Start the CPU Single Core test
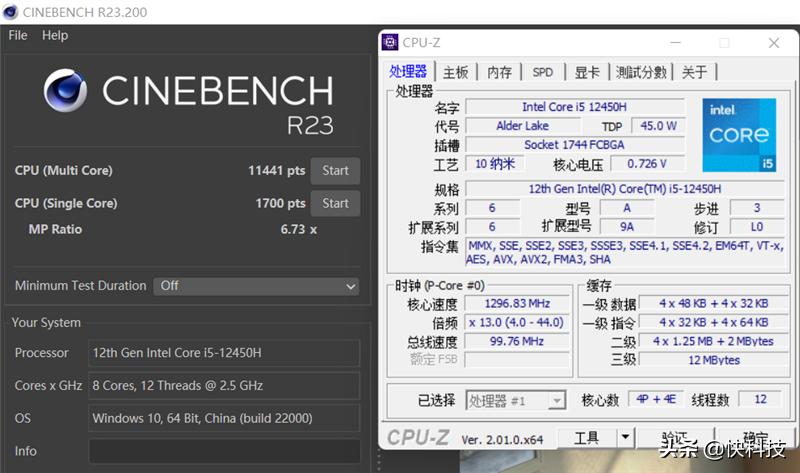The image size is (800, 473). 335,203
